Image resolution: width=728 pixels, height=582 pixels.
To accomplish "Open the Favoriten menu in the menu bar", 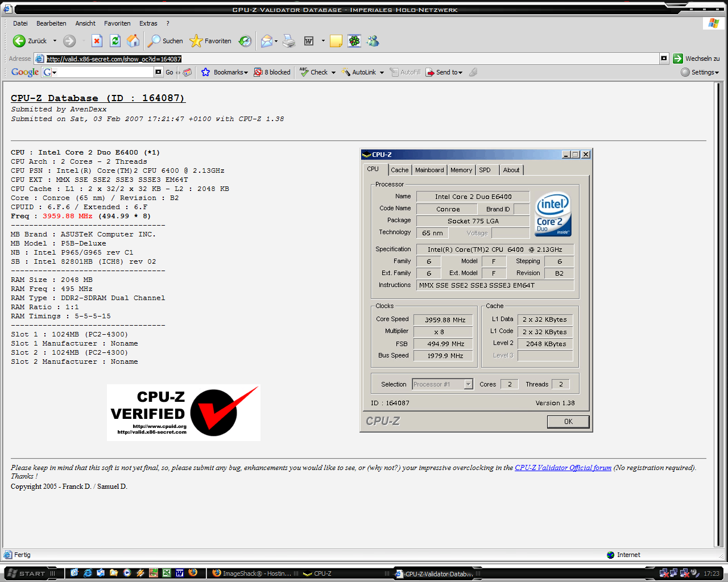I will [x=117, y=23].
